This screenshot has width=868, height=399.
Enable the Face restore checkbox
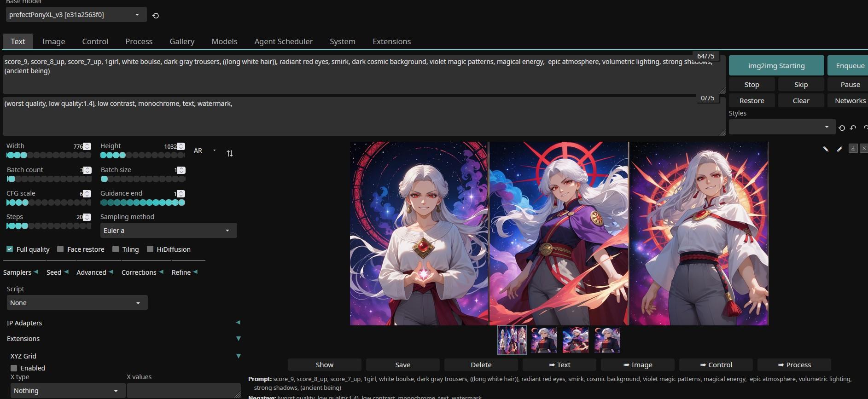60,249
